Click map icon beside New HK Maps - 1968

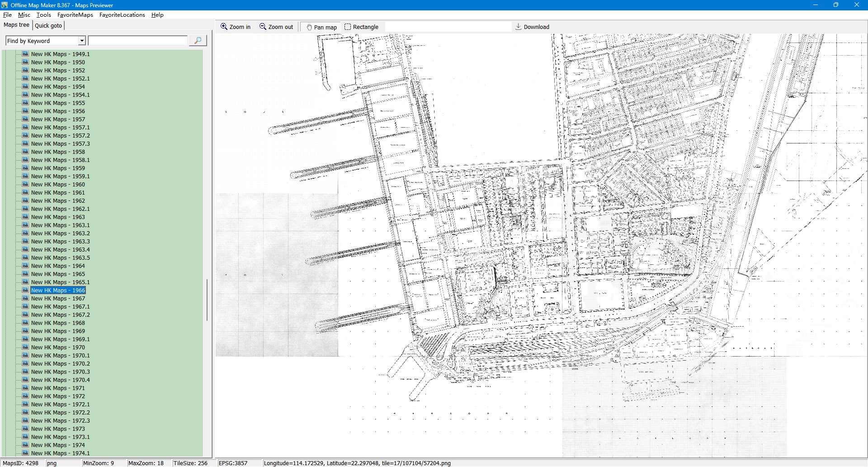point(26,323)
